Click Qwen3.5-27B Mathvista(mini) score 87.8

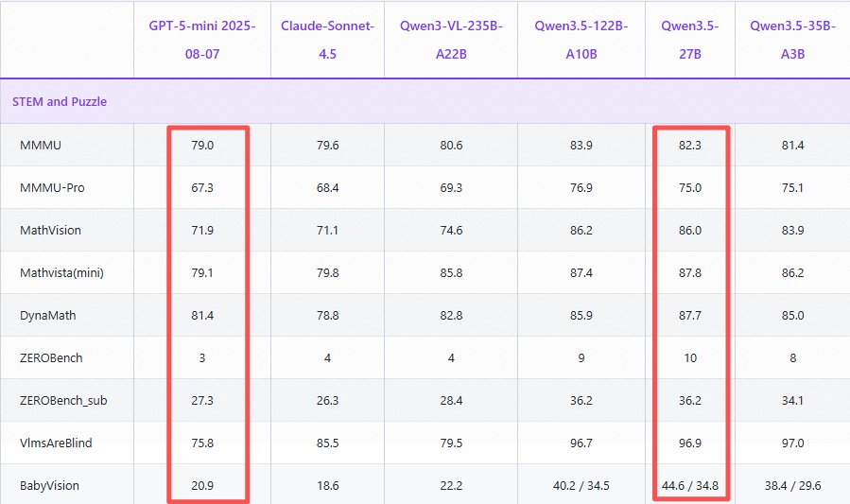point(690,272)
